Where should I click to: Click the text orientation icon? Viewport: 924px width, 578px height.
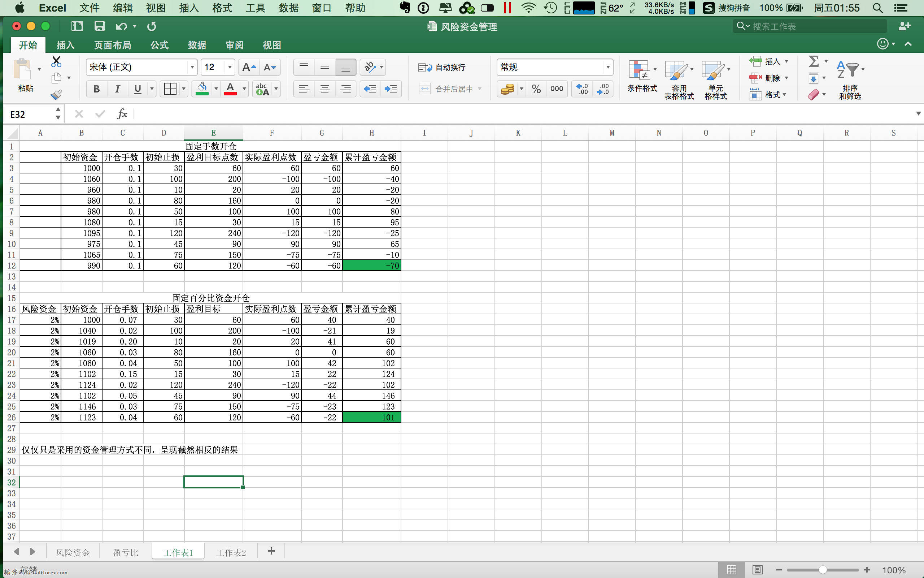coord(369,67)
